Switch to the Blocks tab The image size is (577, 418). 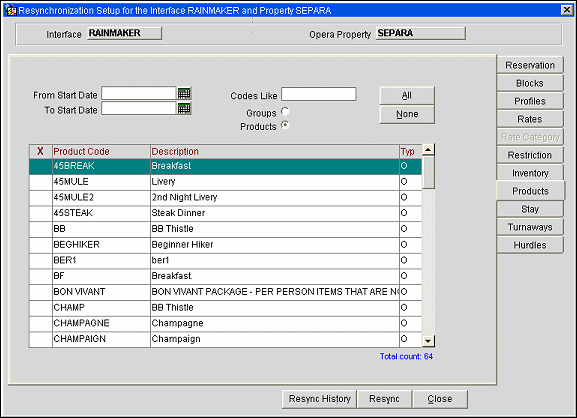(530, 83)
